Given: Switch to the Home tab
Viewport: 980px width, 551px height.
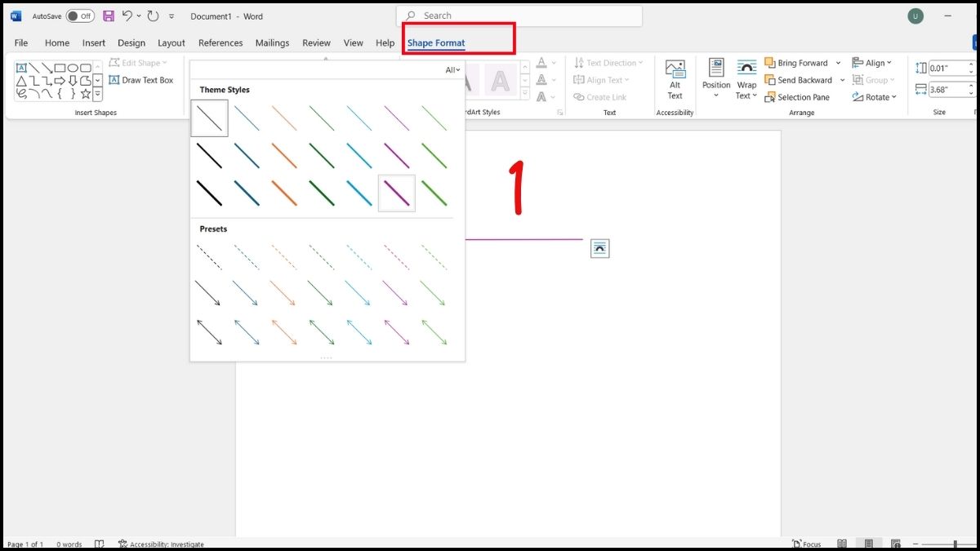Looking at the screenshot, I should pyautogui.click(x=57, y=42).
